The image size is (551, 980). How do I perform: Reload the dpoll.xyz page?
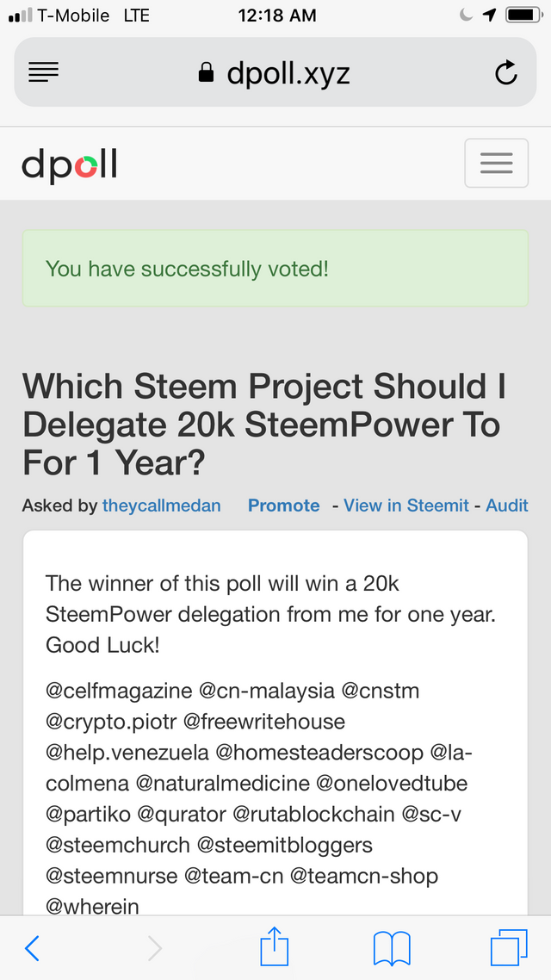pyautogui.click(x=506, y=72)
